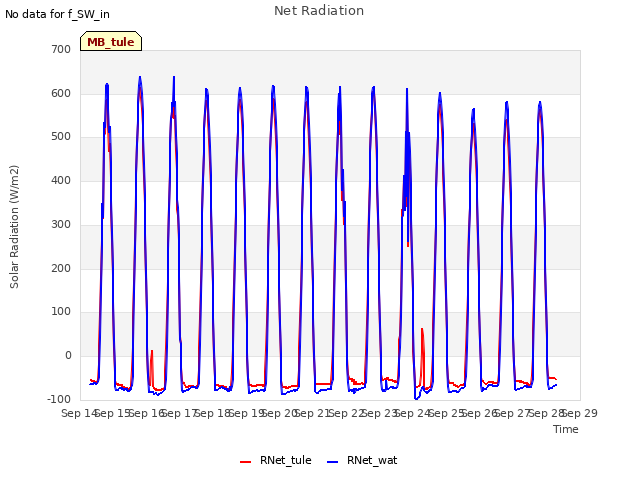
Task: Click the 400 y-axis tick label
Action: [x=61, y=180]
